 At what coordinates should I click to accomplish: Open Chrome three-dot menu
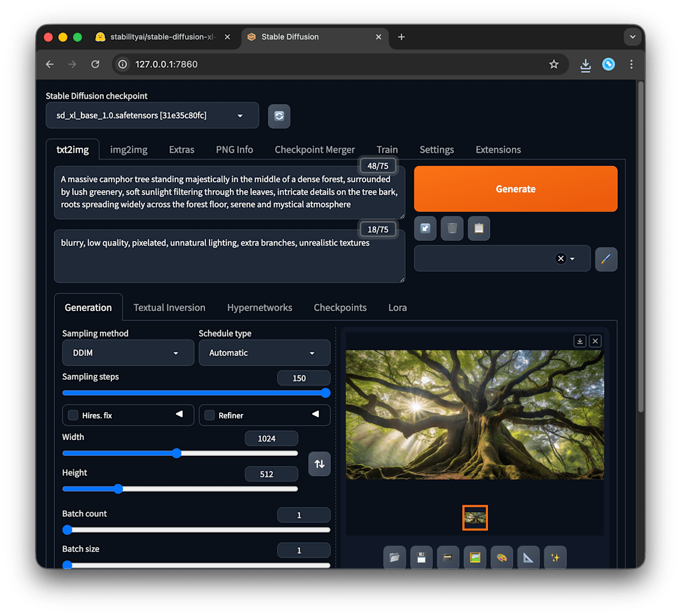click(631, 64)
